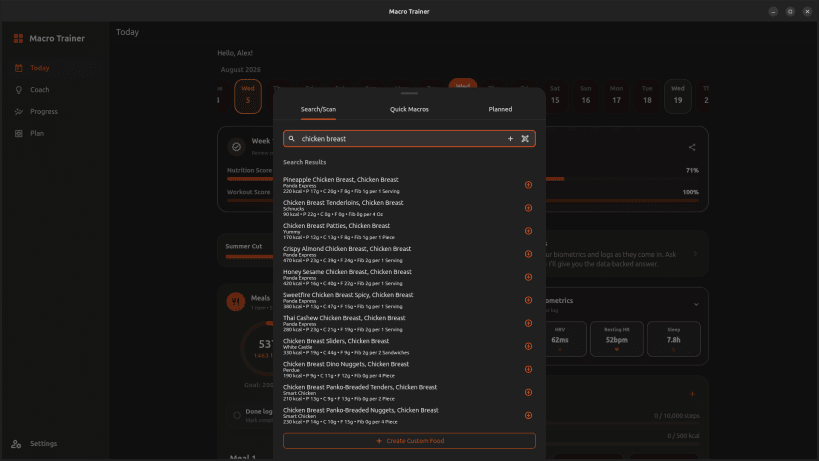Click the August 2026 month label

pos(240,69)
